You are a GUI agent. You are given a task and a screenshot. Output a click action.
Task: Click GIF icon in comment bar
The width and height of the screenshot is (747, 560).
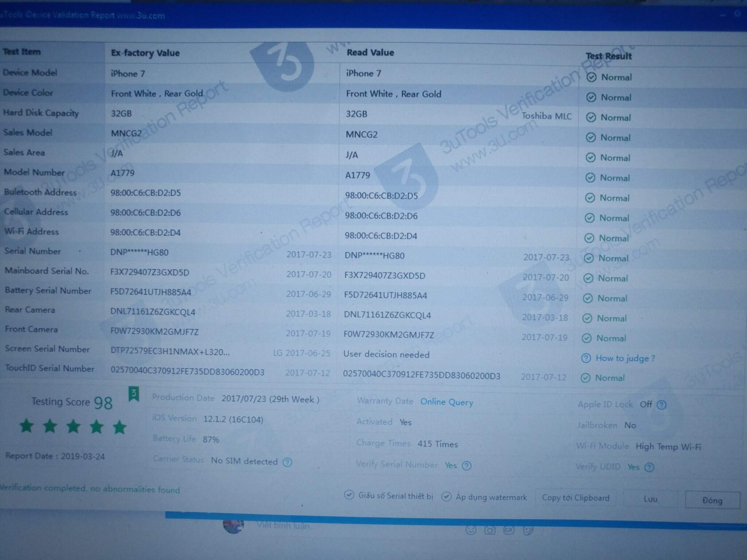click(x=509, y=530)
